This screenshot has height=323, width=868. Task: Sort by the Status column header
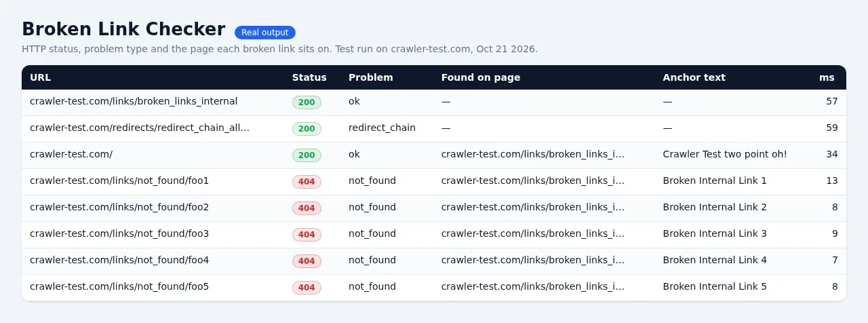coord(309,77)
